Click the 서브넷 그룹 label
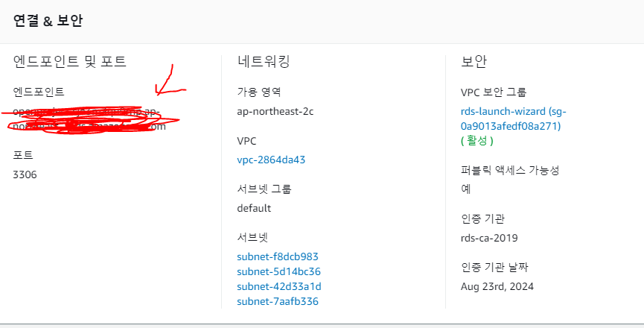The image size is (644, 328). pos(264,189)
